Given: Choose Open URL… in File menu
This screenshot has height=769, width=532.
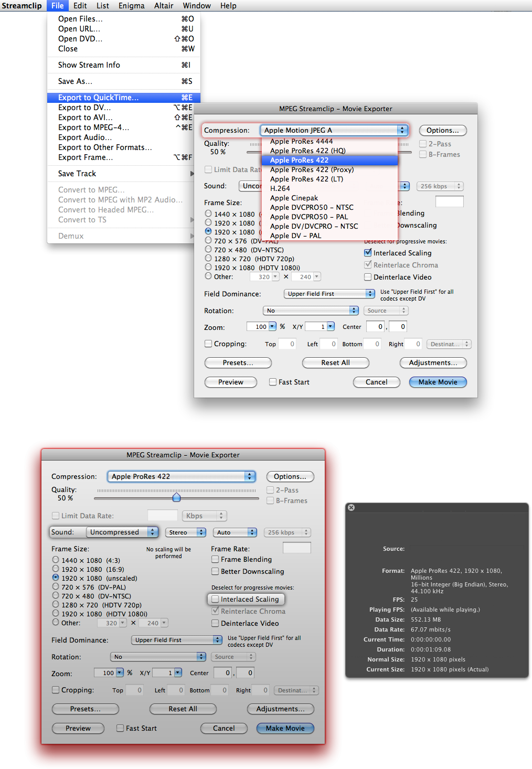Looking at the screenshot, I should [124, 29].
